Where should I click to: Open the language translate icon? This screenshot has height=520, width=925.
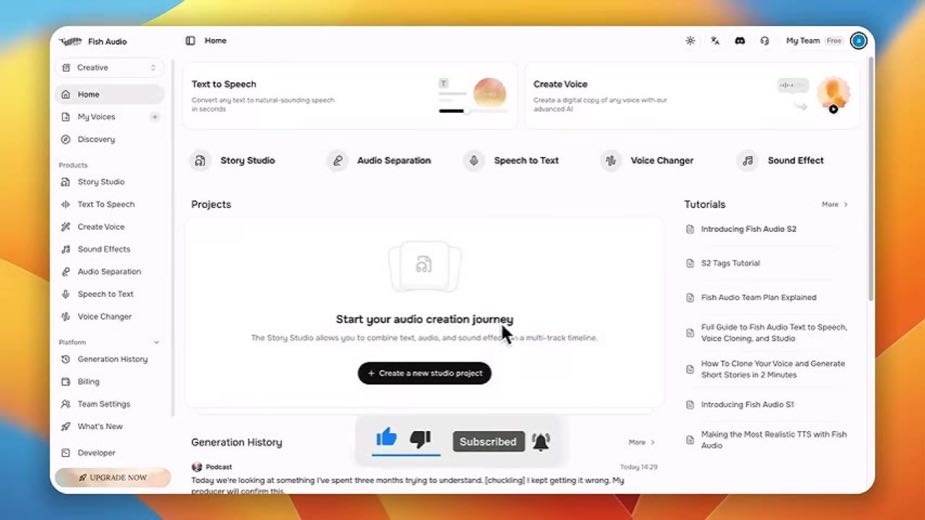pyautogui.click(x=715, y=41)
